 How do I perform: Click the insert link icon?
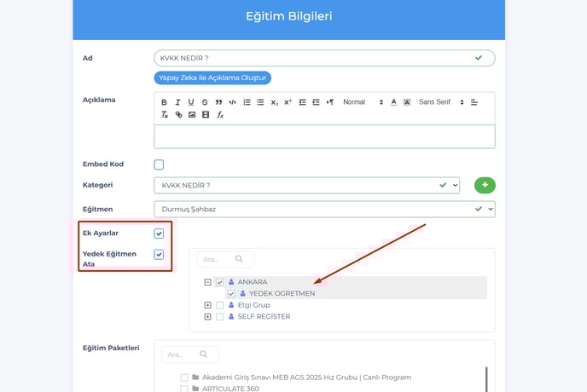tap(178, 114)
